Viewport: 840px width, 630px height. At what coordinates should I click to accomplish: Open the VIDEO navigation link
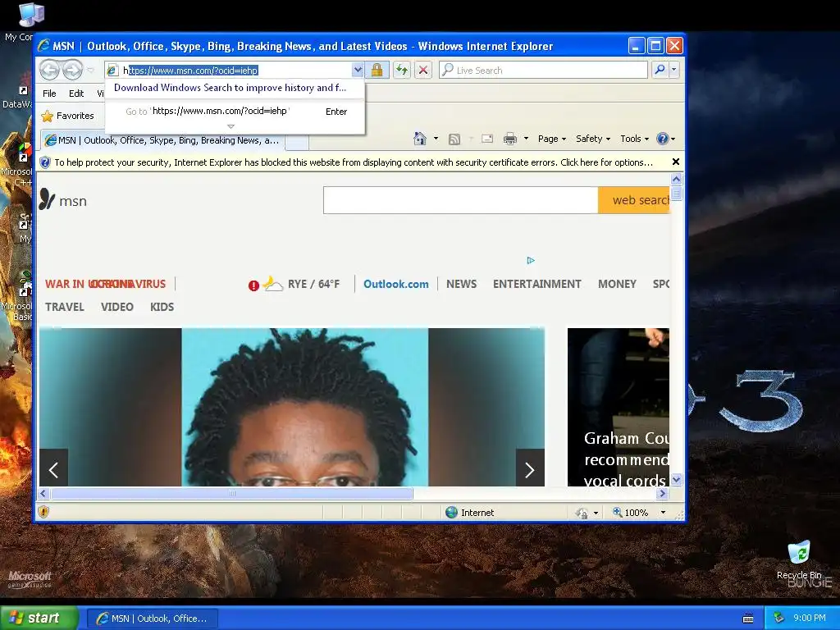(x=116, y=307)
